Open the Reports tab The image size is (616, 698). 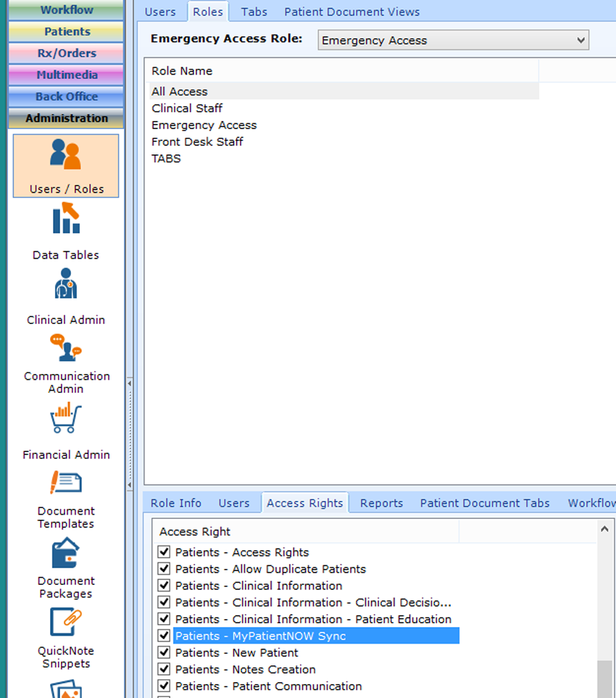point(381,502)
